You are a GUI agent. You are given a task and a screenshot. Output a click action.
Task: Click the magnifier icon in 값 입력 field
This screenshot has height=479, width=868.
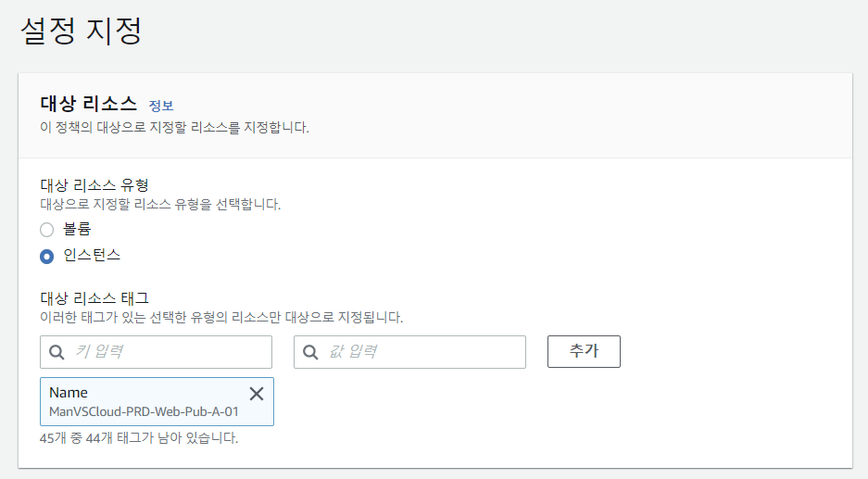tap(310, 352)
